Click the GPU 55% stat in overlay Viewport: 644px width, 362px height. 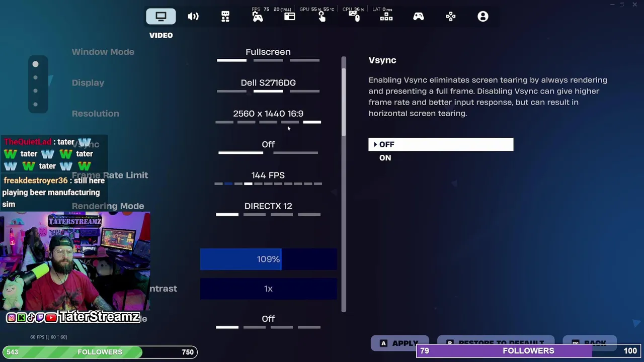[x=316, y=10]
